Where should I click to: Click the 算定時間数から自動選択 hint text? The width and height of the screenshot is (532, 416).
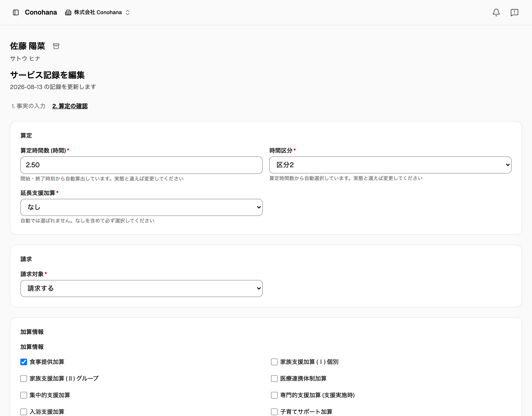coord(346,178)
